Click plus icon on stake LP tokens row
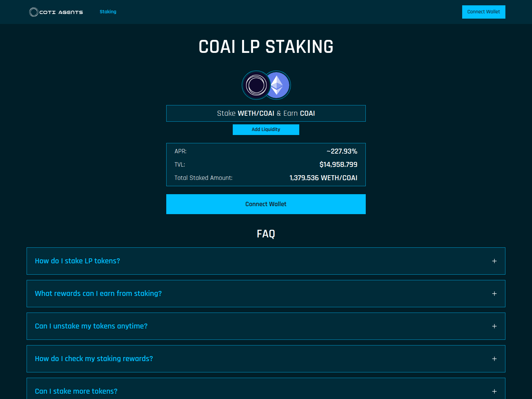The height and width of the screenshot is (399, 532). [494, 261]
